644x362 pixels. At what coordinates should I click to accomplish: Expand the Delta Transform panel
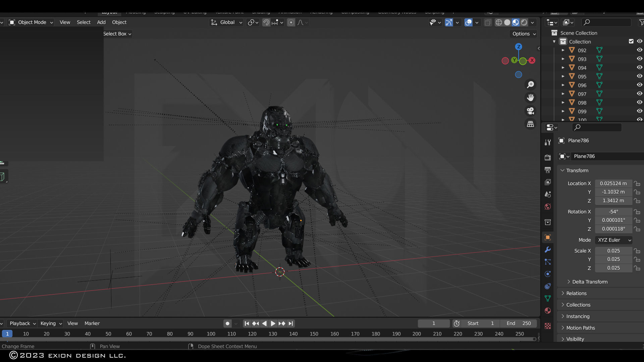[589, 282]
